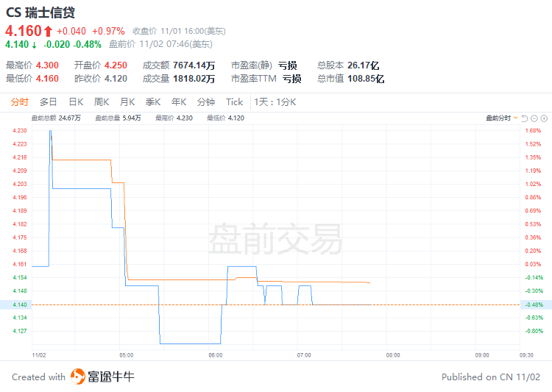The width and height of the screenshot is (552, 392).
Task: Click the 1.68% right axis label
Action: click(533, 131)
